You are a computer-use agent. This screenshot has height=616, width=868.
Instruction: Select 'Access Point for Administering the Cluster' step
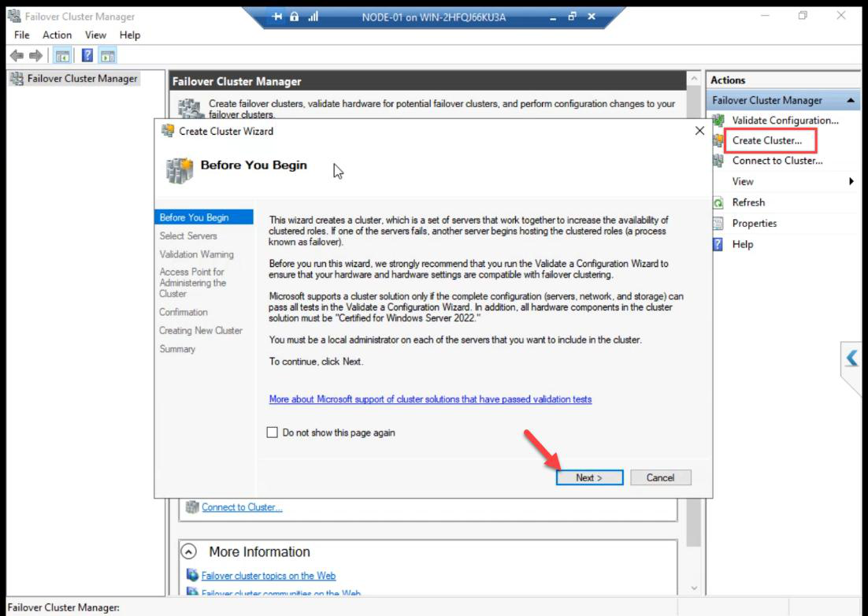193,283
